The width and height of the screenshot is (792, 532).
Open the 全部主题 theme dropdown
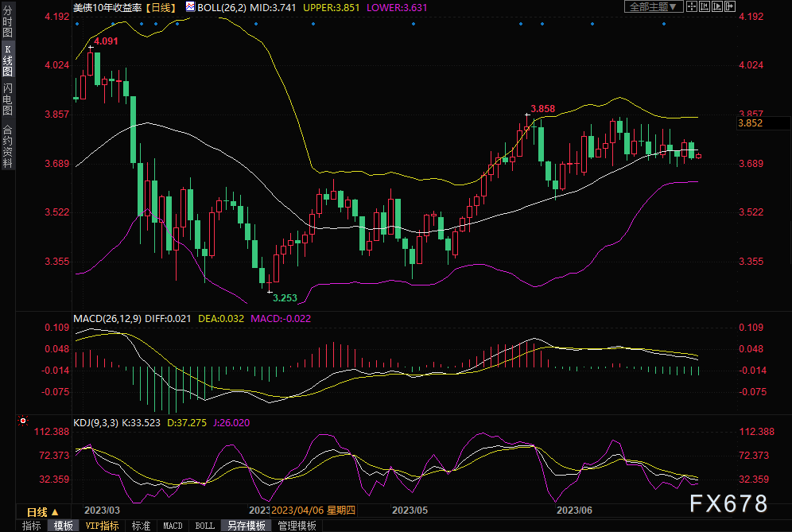click(654, 6)
